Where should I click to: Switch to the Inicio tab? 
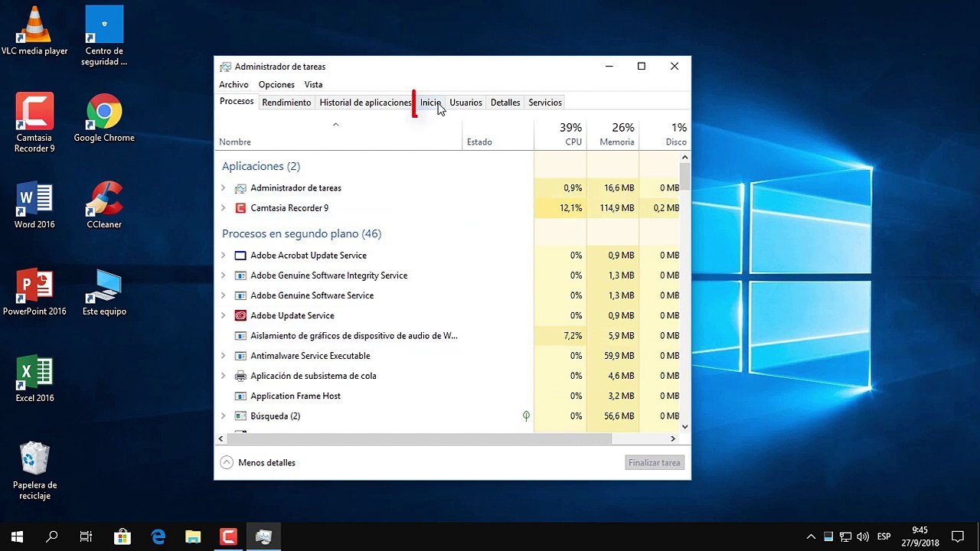(x=430, y=103)
